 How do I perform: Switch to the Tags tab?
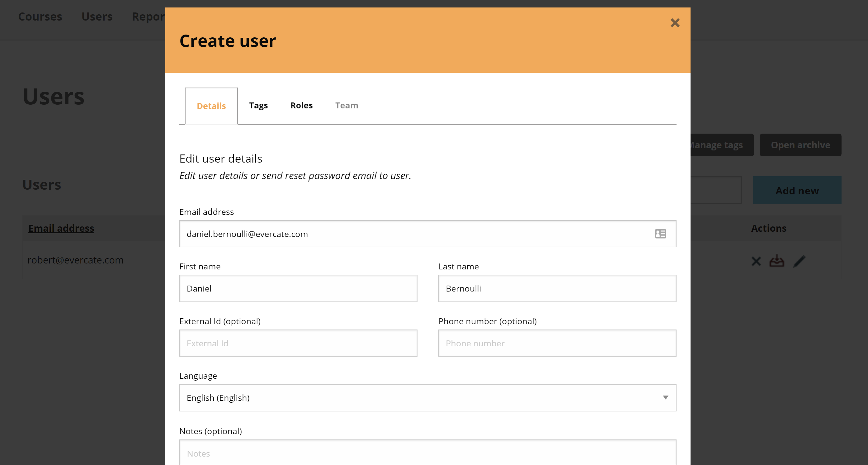(x=258, y=105)
